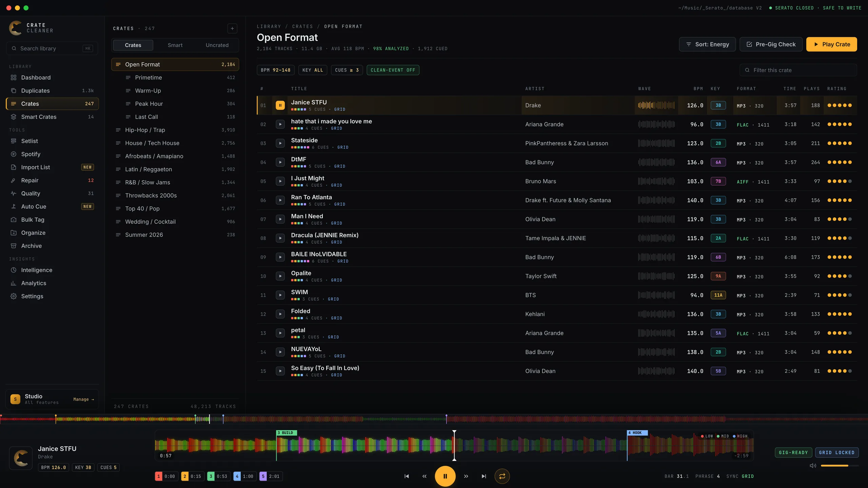The image size is (868, 488).
Task: Open the Spotify import tool
Action: [52, 154]
